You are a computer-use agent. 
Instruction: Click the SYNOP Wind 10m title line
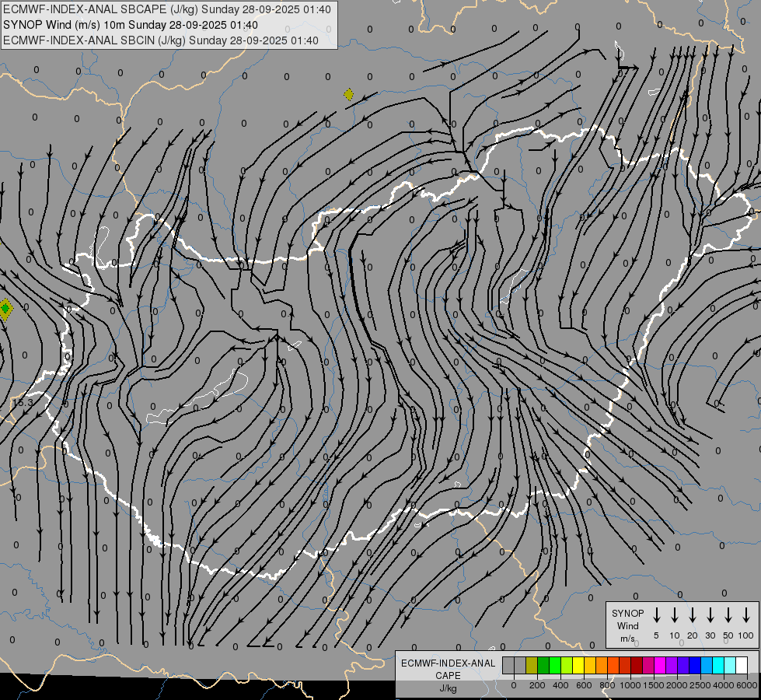[x=130, y=25]
